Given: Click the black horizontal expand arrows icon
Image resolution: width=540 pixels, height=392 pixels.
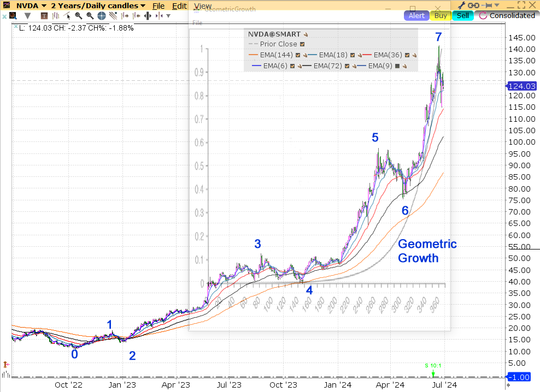Looking at the screenshot, I should click(x=148, y=15).
